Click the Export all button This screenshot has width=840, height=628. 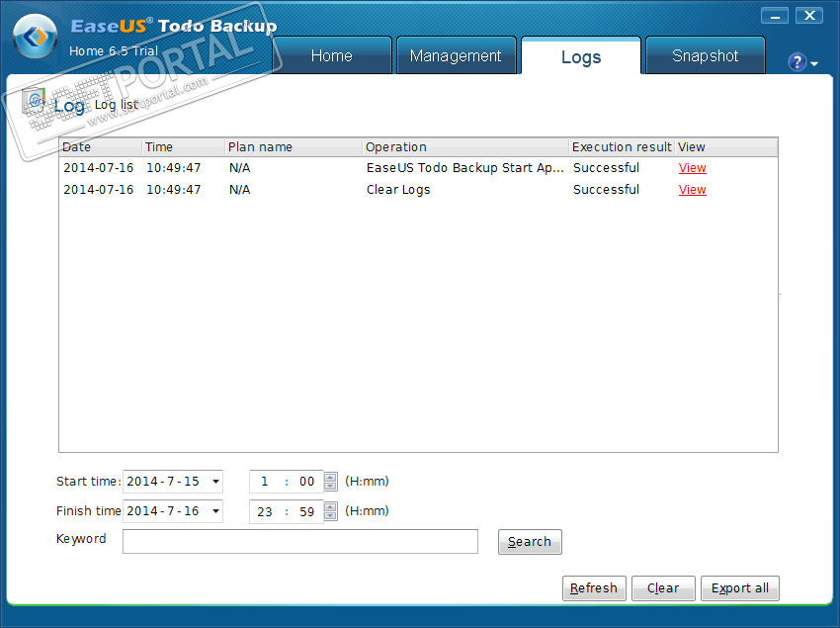click(740, 588)
